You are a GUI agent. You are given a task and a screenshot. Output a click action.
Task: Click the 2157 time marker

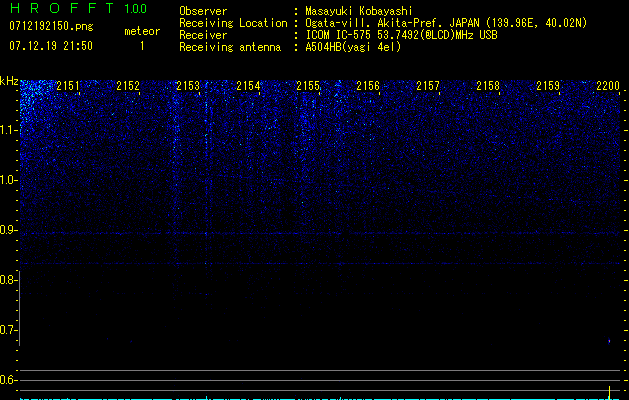pyautogui.click(x=428, y=86)
